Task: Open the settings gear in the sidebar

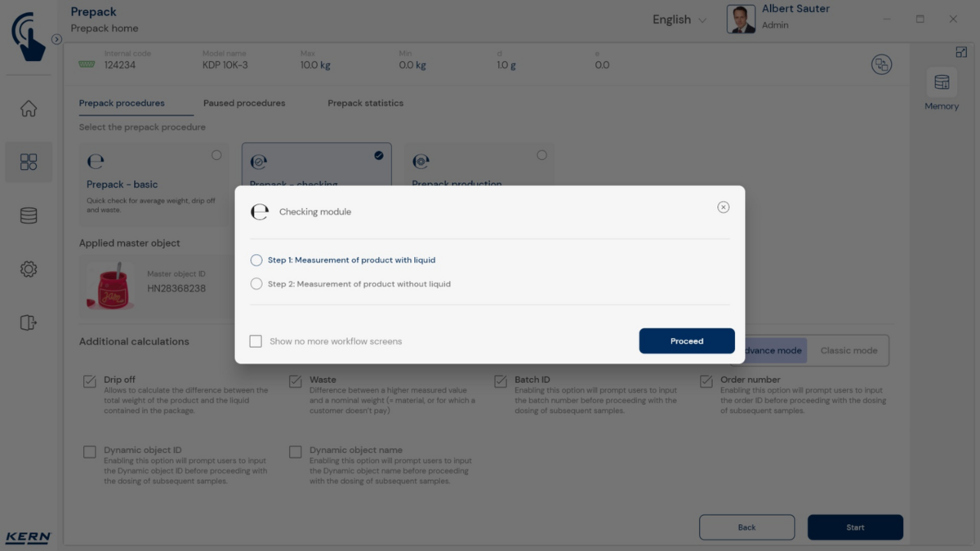Action: click(x=29, y=269)
